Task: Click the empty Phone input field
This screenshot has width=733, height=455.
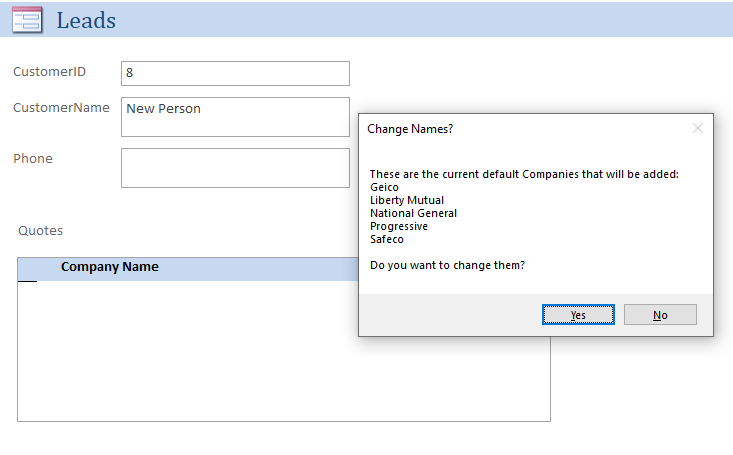Action: (x=235, y=168)
